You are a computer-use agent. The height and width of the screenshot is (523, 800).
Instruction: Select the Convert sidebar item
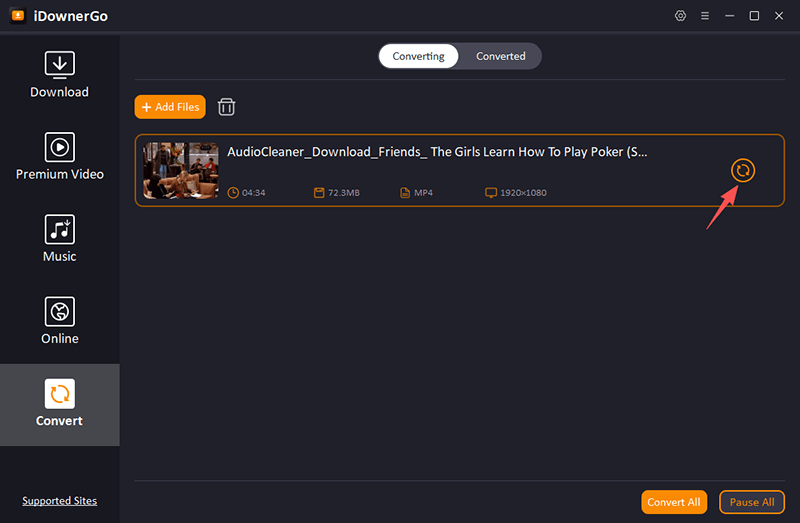[59, 404]
